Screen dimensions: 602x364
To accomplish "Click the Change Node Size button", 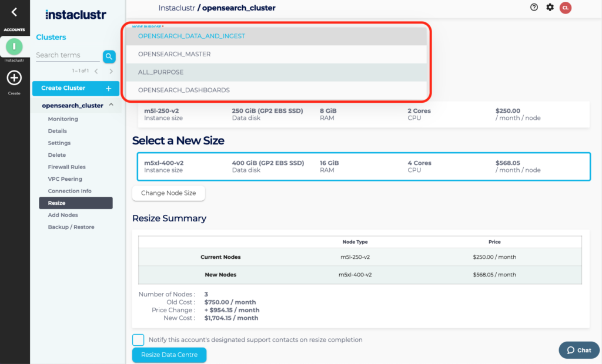I will pyautogui.click(x=168, y=193).
